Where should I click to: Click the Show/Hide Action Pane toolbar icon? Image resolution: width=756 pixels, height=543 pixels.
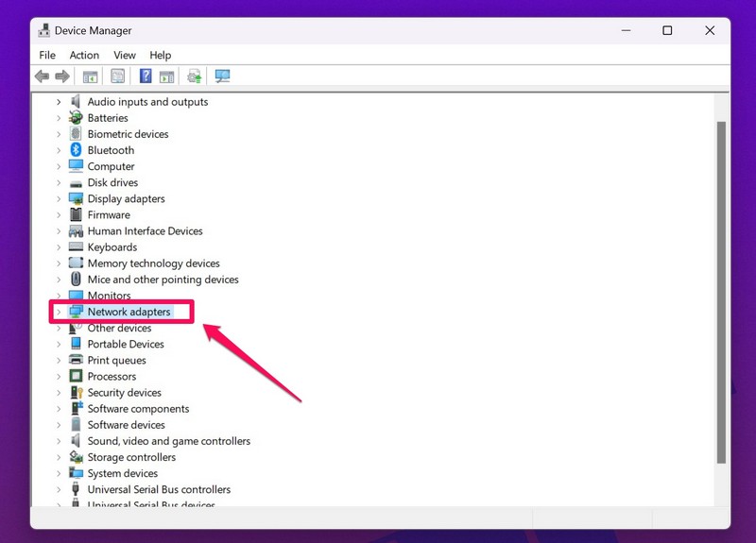coord(166,76)
